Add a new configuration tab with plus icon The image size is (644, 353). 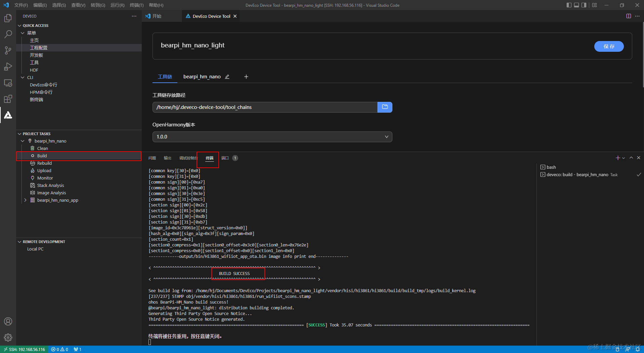point(246,77)
